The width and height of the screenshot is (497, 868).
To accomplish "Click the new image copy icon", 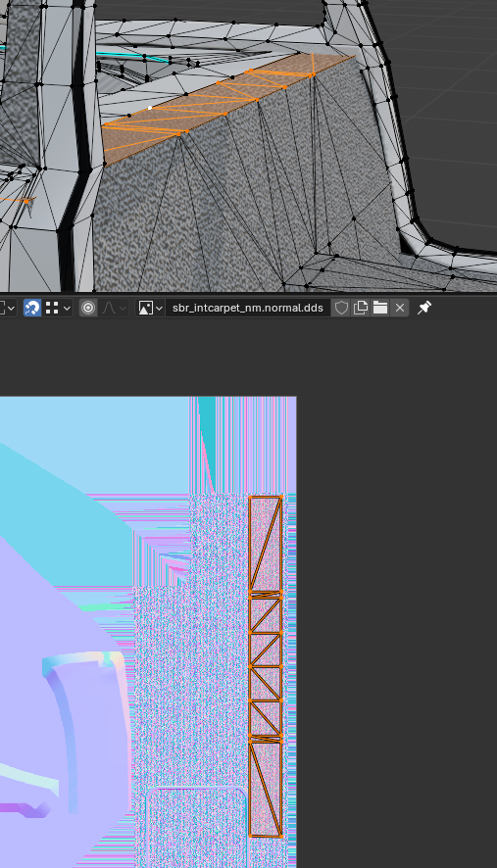I will 361,308.
